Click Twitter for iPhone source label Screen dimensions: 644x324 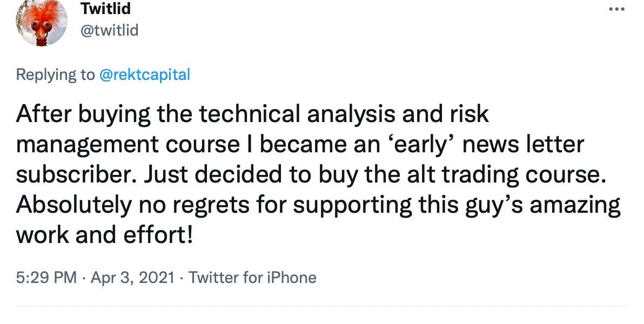pyautogui.click(x=252, y=277)
